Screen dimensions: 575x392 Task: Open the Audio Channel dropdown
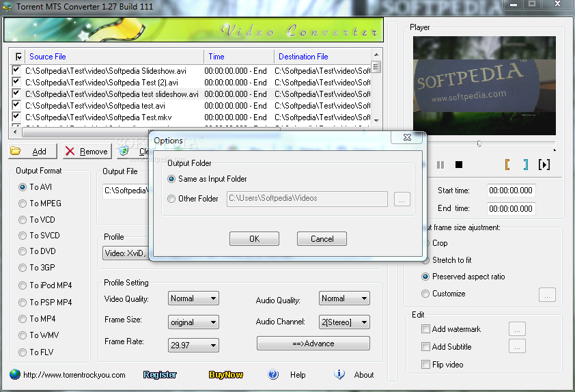tap(344, 322)
